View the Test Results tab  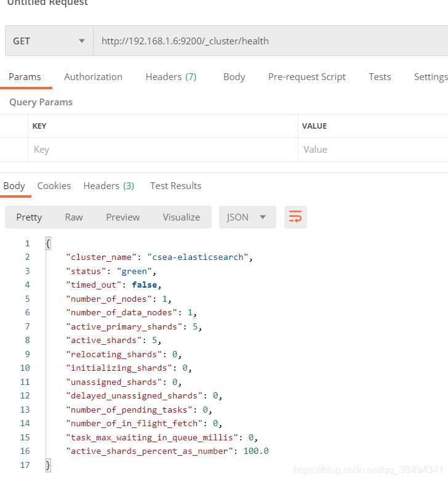pos(175,186)
